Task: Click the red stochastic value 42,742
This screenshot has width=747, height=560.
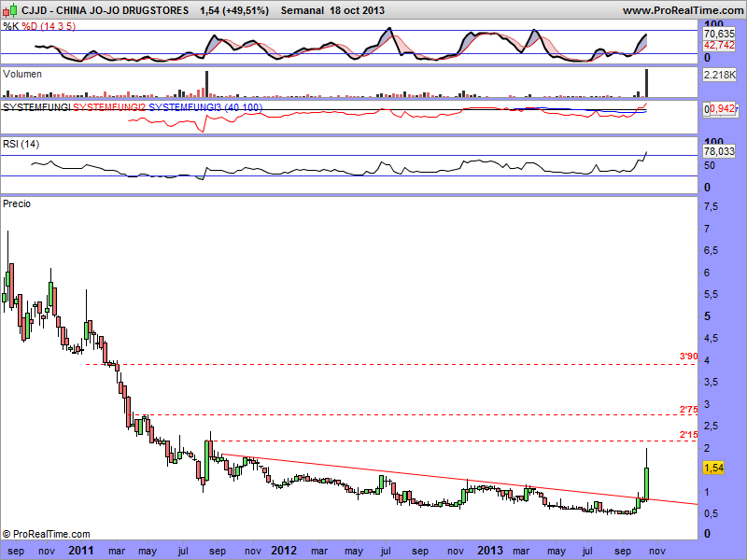Action: point(719,45)
